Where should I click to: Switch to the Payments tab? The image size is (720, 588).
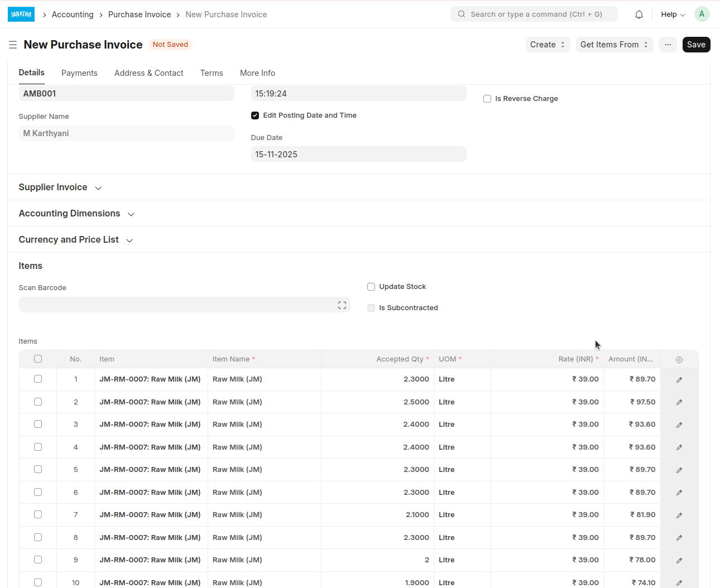coord(79,73)
